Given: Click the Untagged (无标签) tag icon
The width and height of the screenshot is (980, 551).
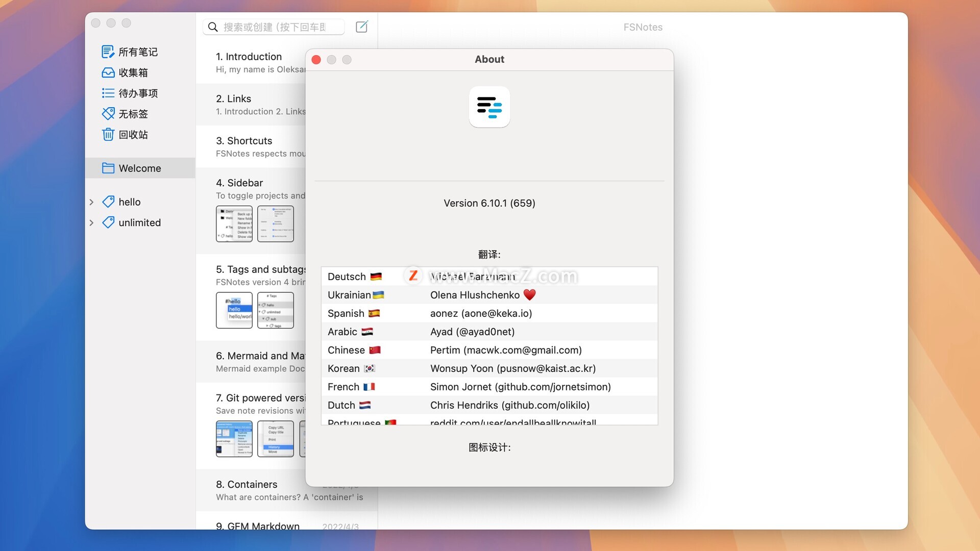Looking at the screenshot, I should coord(108,113).
